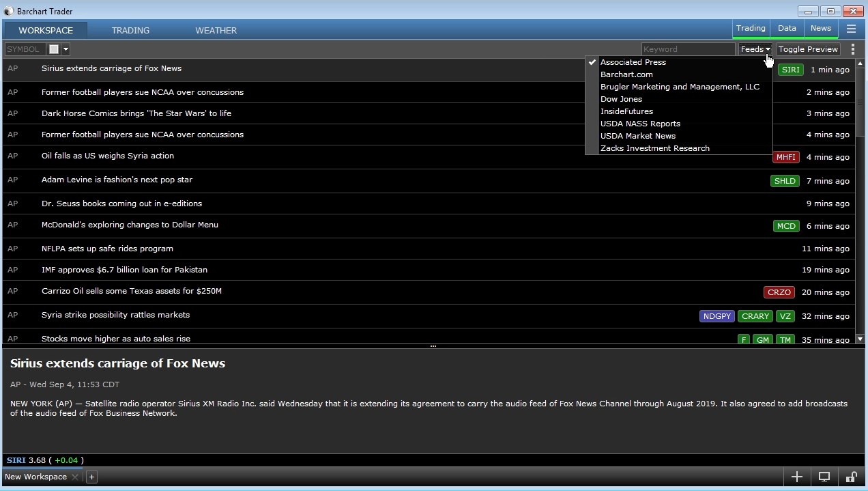This screenshot has height=491, width=868.
Task: Open 'Stocks move higher as auto sales rise'
Action: [x=116, y=339]
